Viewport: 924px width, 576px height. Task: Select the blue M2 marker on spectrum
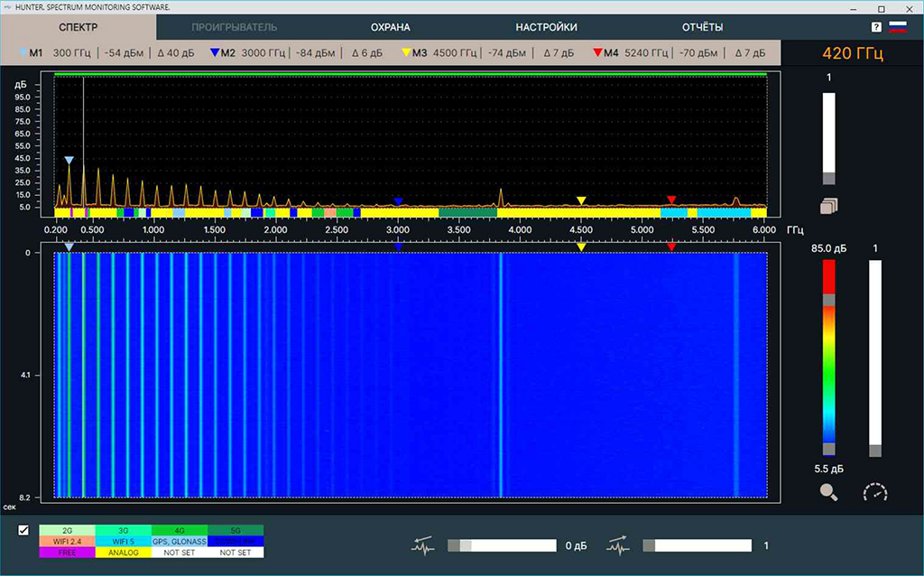[x=398, y=201]
